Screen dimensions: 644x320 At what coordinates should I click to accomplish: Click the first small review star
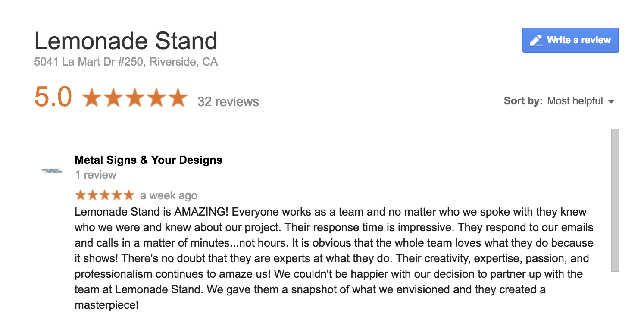click(x=81, y=195)
